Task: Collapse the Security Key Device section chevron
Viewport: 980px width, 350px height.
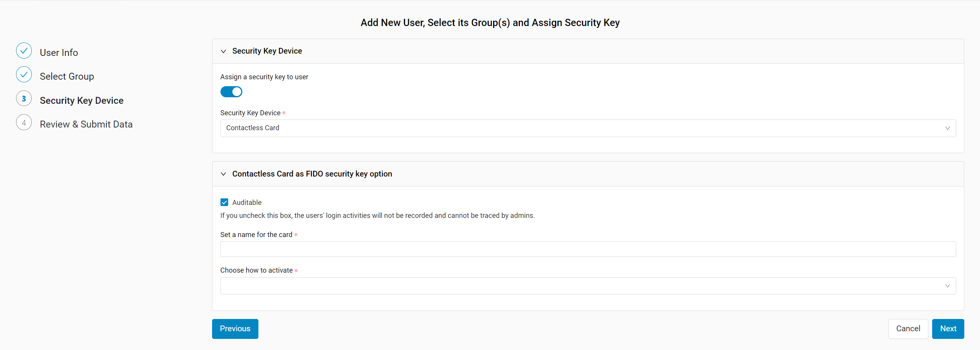Action: click(224, 51)
